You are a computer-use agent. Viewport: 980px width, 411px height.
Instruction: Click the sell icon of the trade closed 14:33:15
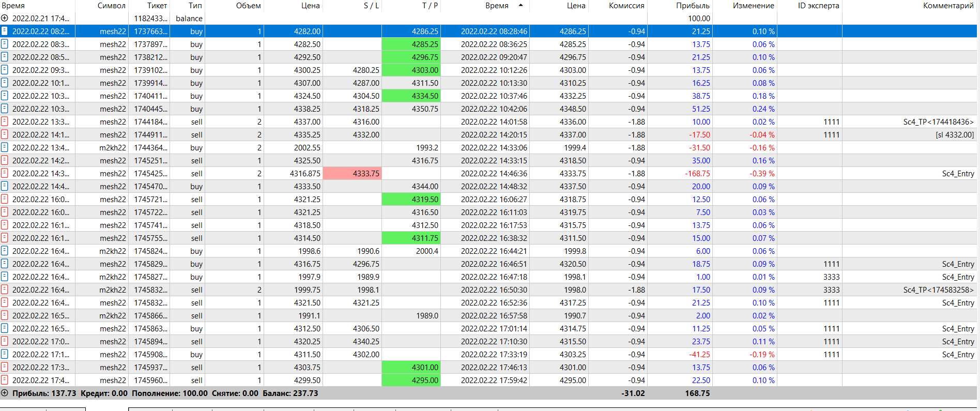click(x=5, y=160)
